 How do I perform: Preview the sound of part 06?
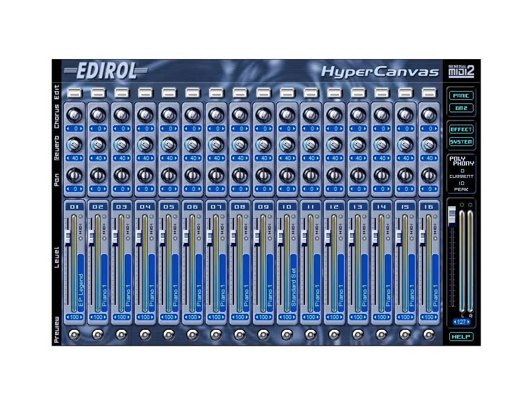click(x=192, y=335)
